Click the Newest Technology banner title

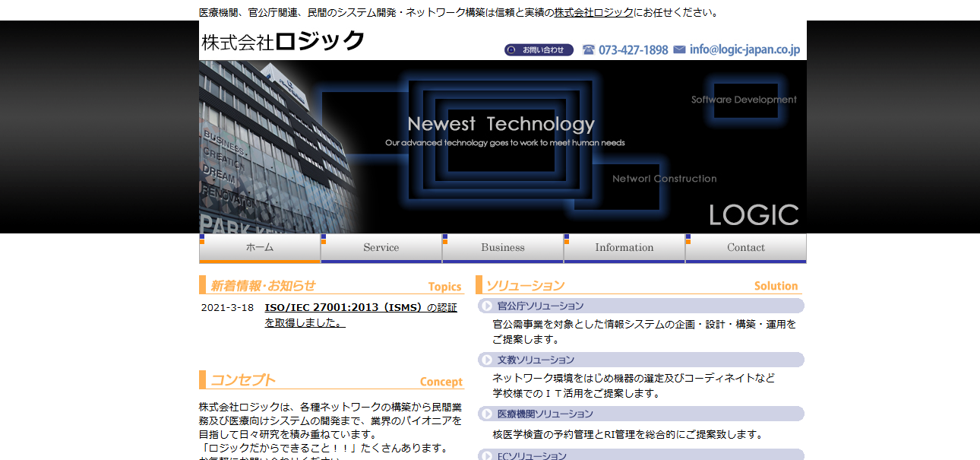(501, 124)
